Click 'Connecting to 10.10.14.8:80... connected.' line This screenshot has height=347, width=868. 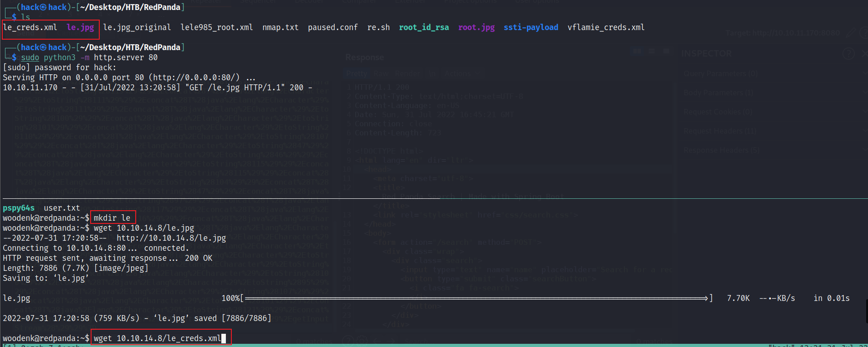point(96,248)
